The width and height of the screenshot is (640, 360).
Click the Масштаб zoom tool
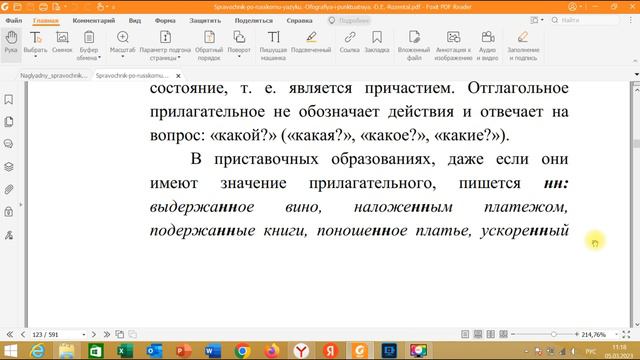122,42
